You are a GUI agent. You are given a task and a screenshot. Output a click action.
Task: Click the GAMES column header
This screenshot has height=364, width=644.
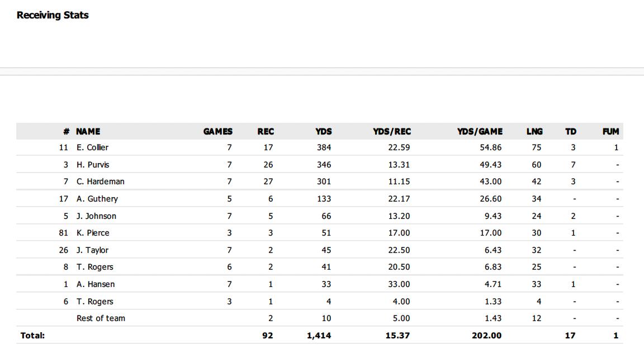pos(217,132)
